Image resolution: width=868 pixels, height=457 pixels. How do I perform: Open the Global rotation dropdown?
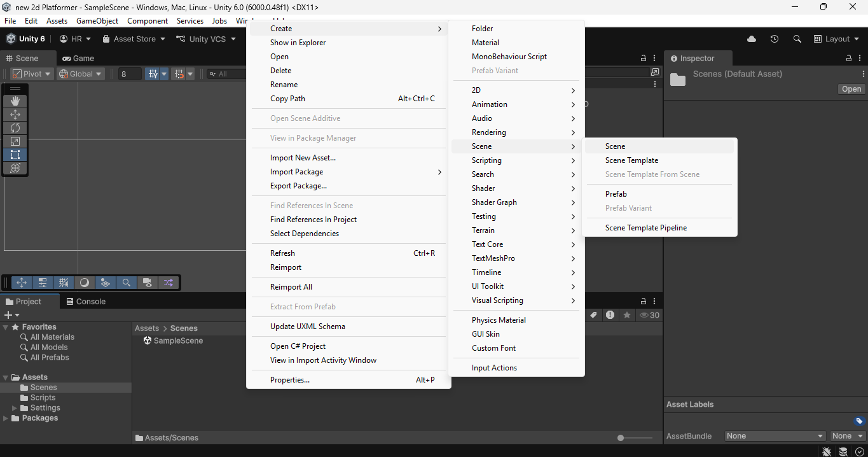pyautogui.click(x=81, y=74)
